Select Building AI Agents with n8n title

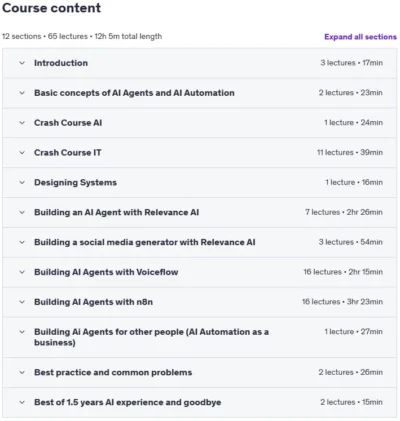pos(93,302)
